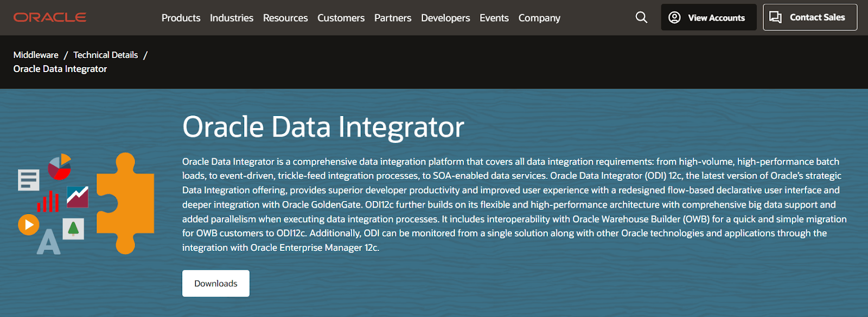
Task: Open Technical Details from the breadcrumb trail
Action: 105,55
